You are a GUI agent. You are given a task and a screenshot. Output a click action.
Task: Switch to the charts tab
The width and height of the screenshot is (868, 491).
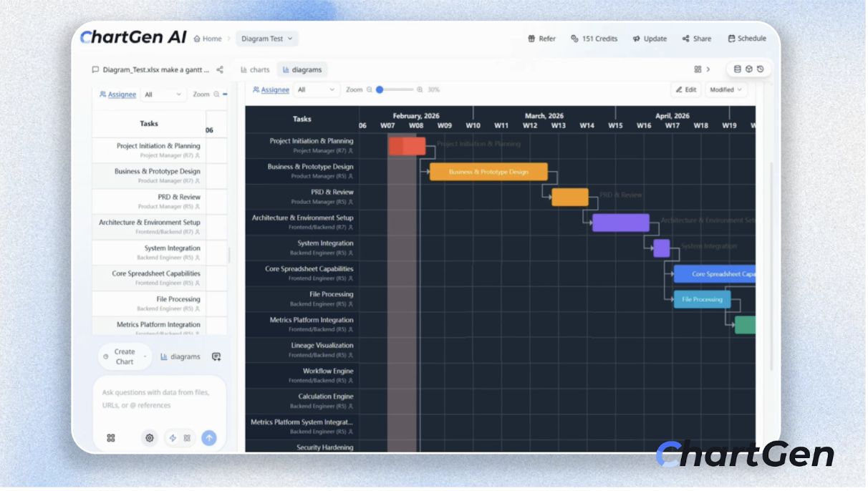(255, 70)
